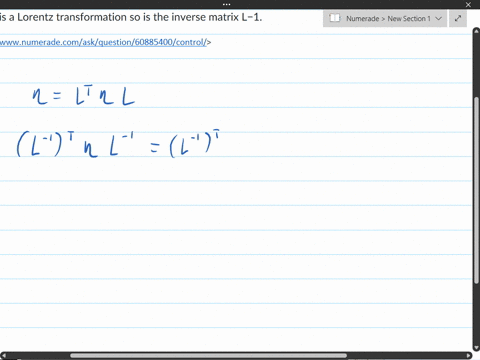Image resolution: width=480 pixels, height=360 pixels.
Task: Click the page title mentioning Lorentz transformation
Action: (131, 17)
